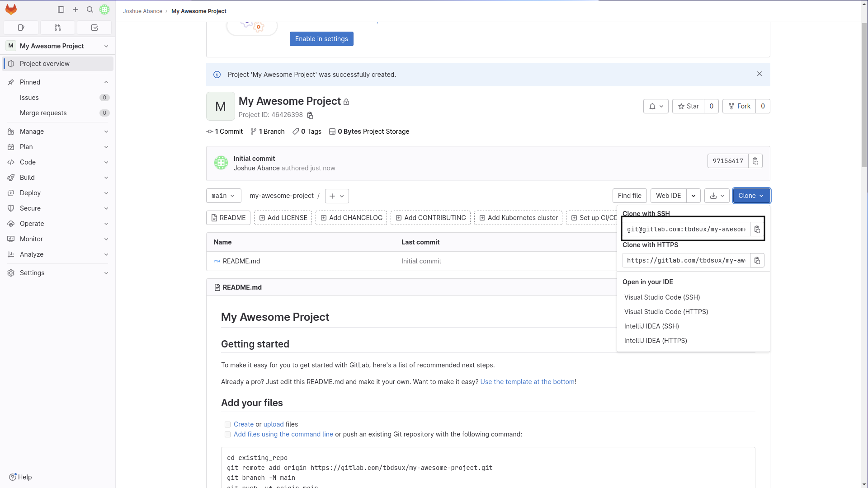This screenshot has height=488, width=868.
Task: Open notification bell dropdown
Action: (656, 106)
